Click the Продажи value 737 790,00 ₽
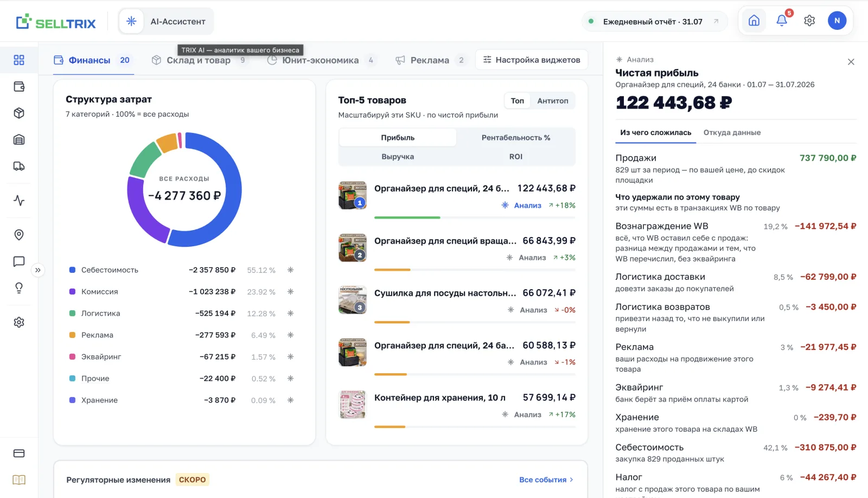The height and width of the screenshot is (498, 868). tap(828, 158)
